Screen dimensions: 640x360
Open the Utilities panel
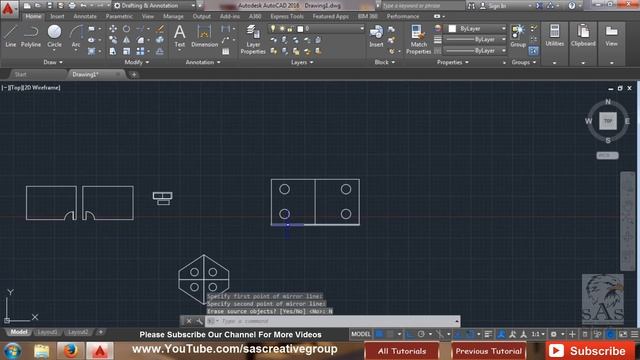(x=554, y=36)
